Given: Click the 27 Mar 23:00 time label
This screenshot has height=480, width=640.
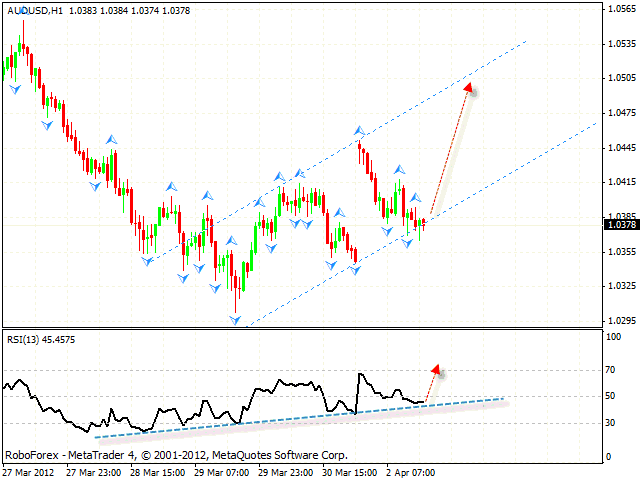Looking at the screenshot, I should [x=93, y=473].
